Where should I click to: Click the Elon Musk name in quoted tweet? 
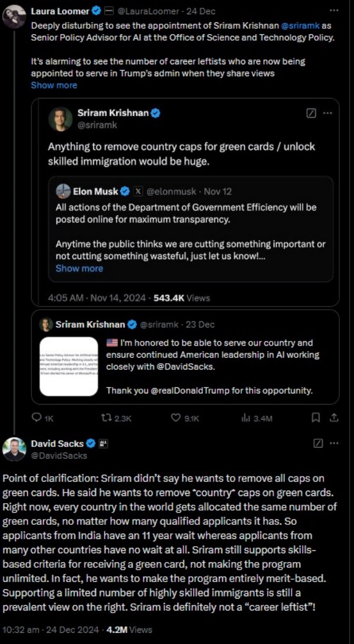click(95, 191)
